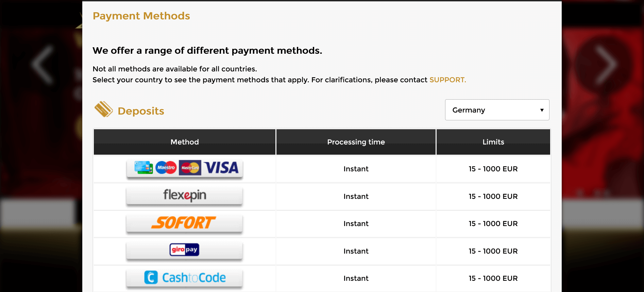Select the flexepin payment method

184,196
